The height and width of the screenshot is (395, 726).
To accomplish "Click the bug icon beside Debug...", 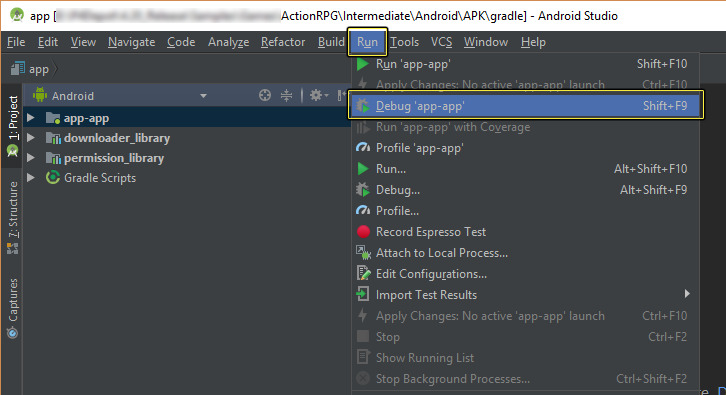I will 363,190.
